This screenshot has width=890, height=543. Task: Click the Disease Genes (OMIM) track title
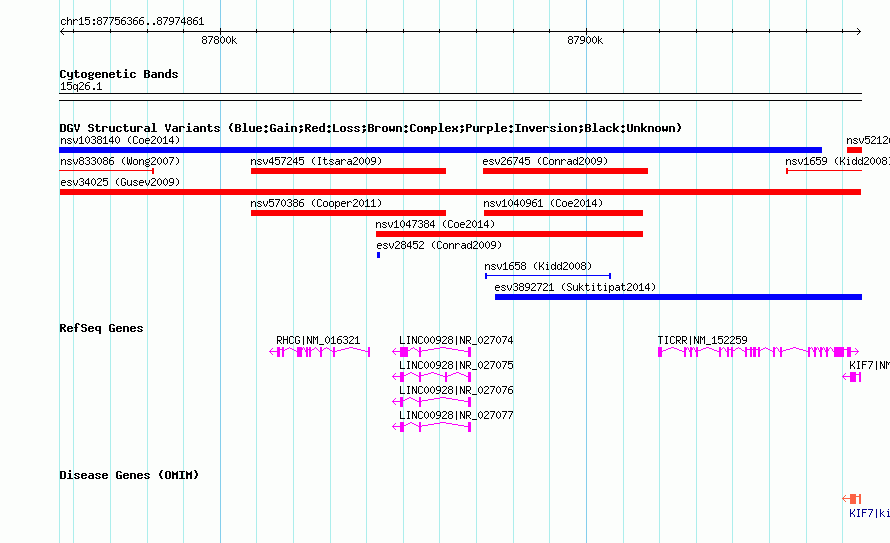coord(129,475)
